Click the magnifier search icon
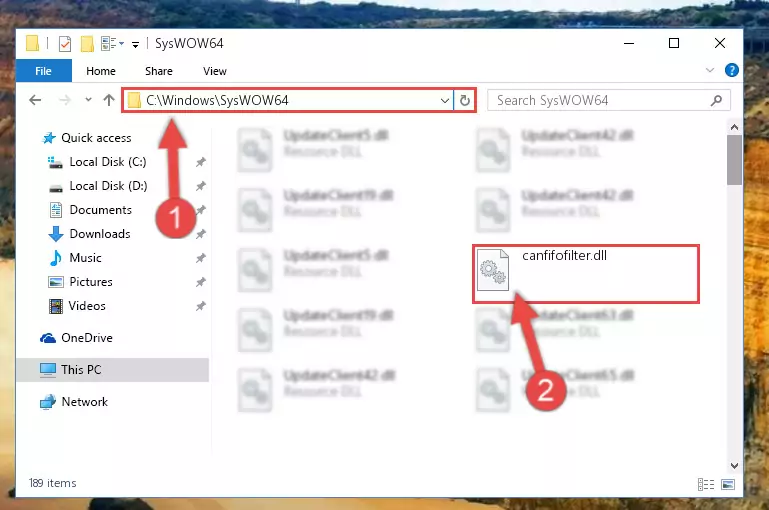The height and width of the screenshot is (510, 769). 716,101
